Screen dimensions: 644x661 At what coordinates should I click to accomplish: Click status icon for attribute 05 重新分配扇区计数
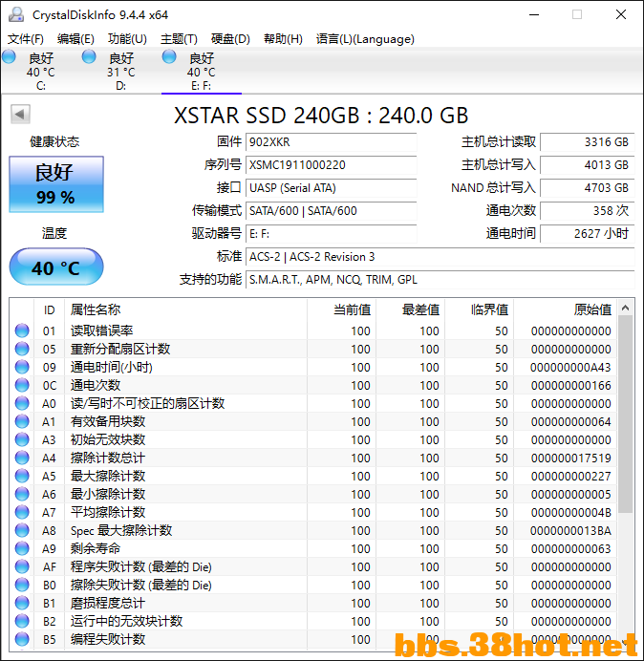click(x=22, y=349)
